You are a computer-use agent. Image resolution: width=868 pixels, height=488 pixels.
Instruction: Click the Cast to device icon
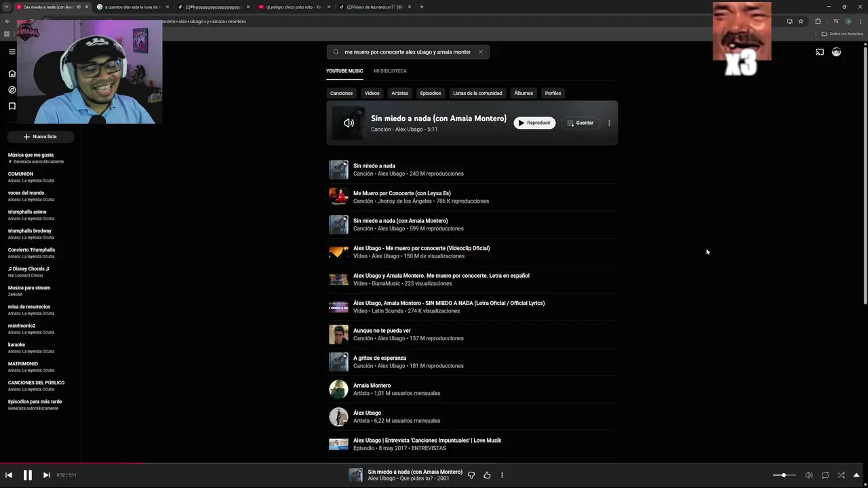pyautogui.click(x=819, y=52)
